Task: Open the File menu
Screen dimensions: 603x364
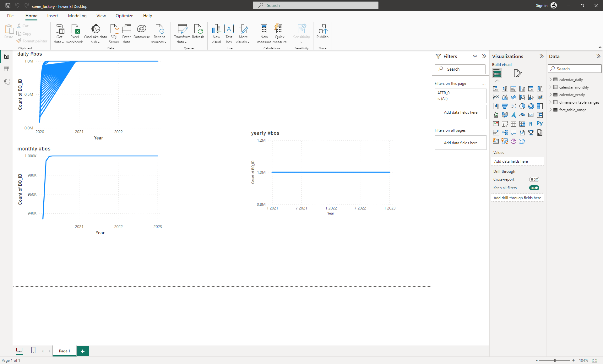Action: pyautogui.click(x=10, y=16)
